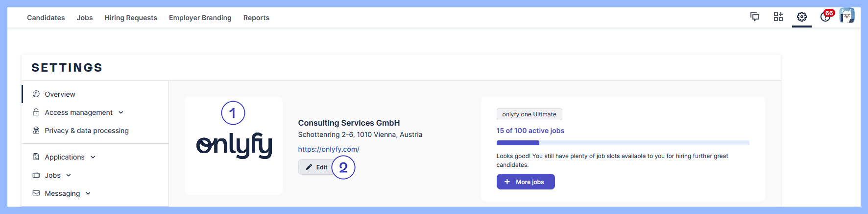Click the settings gear icon
The height and width of the screenshot is (214, 868).
(x=802, y=17)
